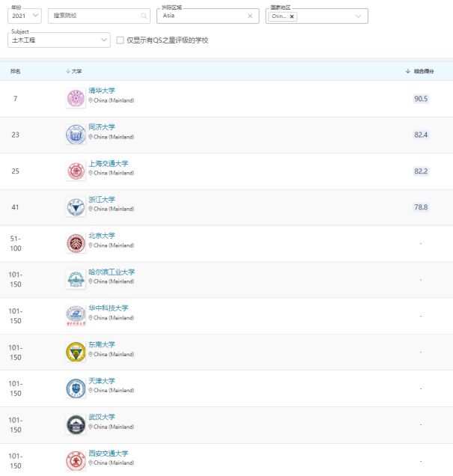This screenshot has width=453, height=476.
Task: Click the Tongji University logo
Action: point(76,135)
